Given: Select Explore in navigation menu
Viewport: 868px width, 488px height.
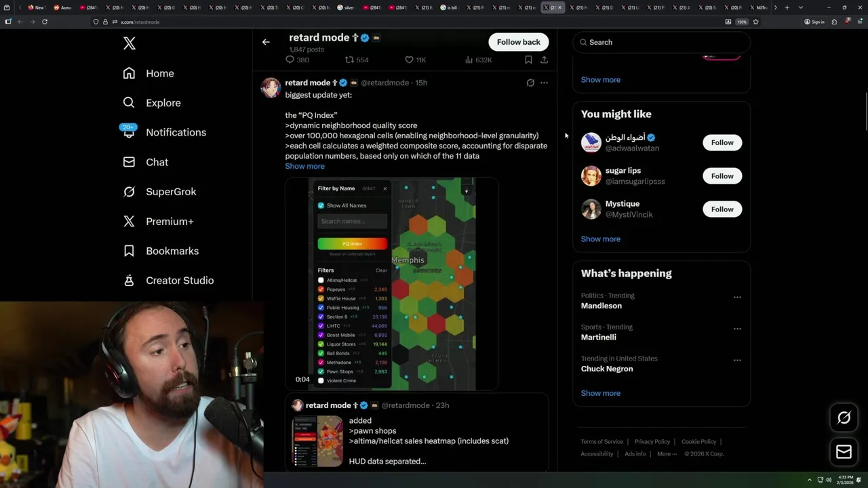Looking at the screenshot, I should pyautogui.click(x=163, y=103).
